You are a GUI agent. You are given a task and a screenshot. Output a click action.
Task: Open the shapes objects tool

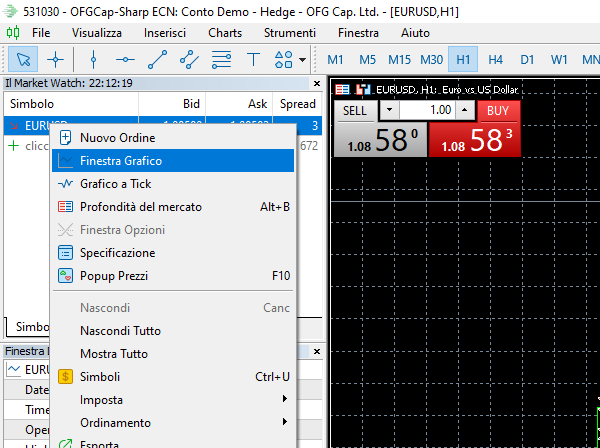click(x=284, y=59)
